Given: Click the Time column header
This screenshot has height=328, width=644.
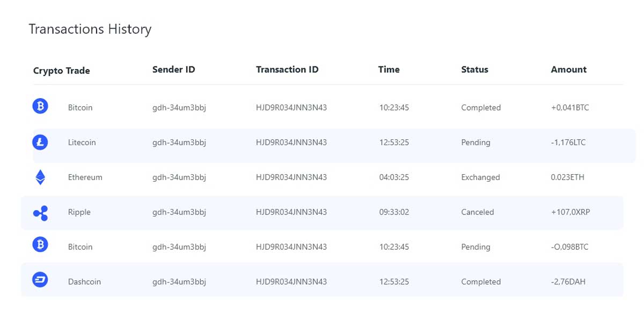Looking at the screenshot, I should pos(389,70).
